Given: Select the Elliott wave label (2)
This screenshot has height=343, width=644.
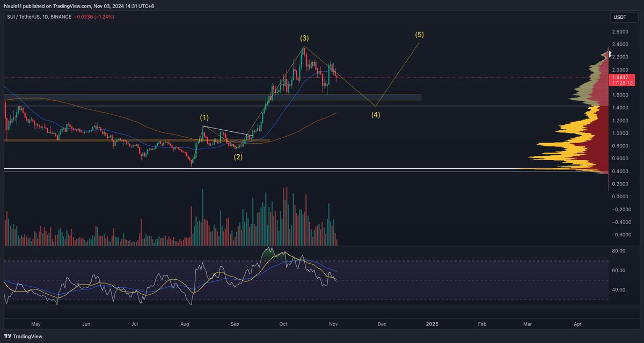Looking at the screenshot, I should tap(238, 157).
